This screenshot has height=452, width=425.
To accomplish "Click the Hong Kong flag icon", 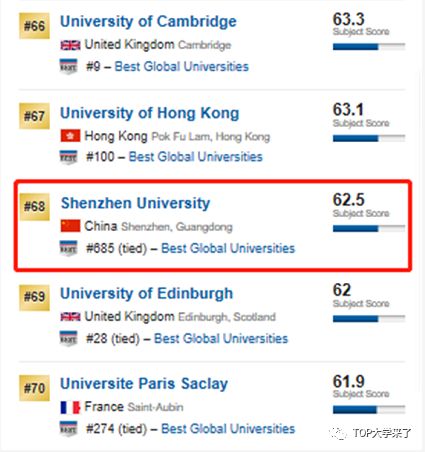I will coord(70,136).
